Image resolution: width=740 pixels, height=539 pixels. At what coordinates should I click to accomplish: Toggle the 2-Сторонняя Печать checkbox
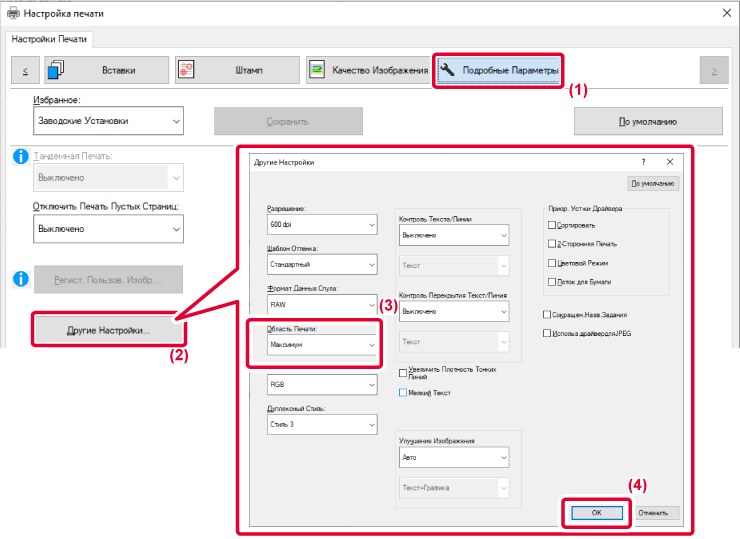[551, 243]
